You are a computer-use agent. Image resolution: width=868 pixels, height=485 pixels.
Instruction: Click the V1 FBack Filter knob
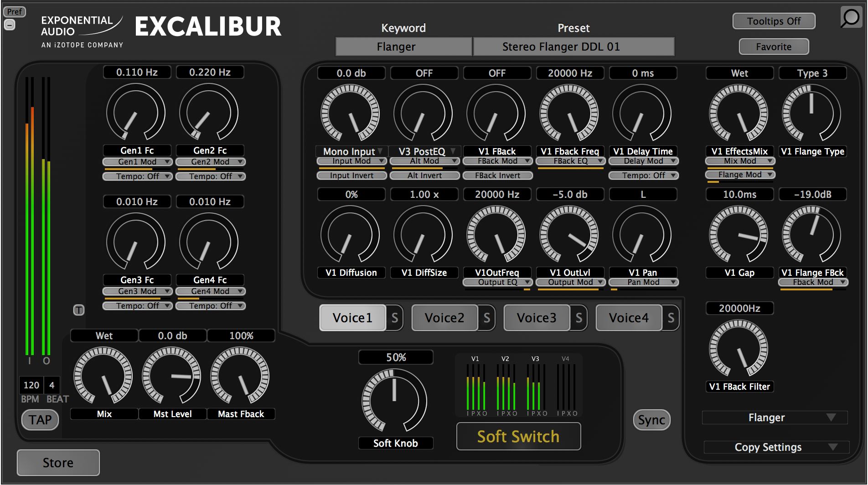[739, 349]
